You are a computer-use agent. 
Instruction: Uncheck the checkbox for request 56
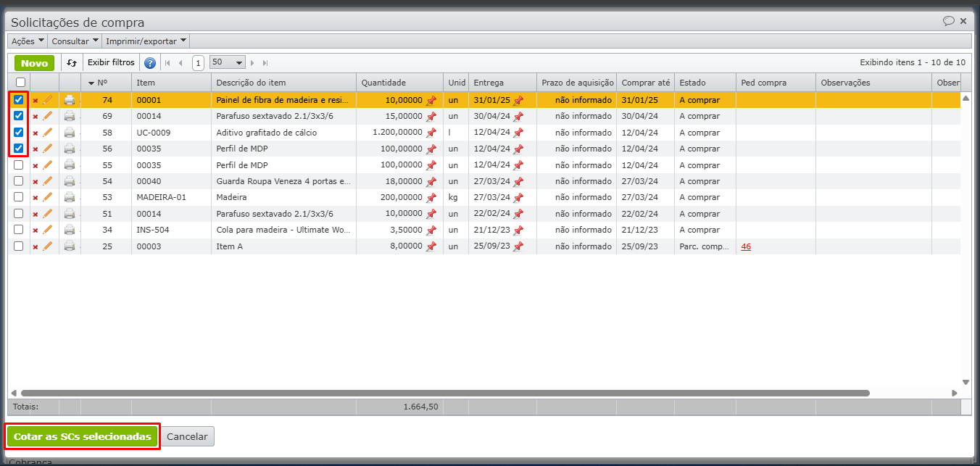[19, 149]
